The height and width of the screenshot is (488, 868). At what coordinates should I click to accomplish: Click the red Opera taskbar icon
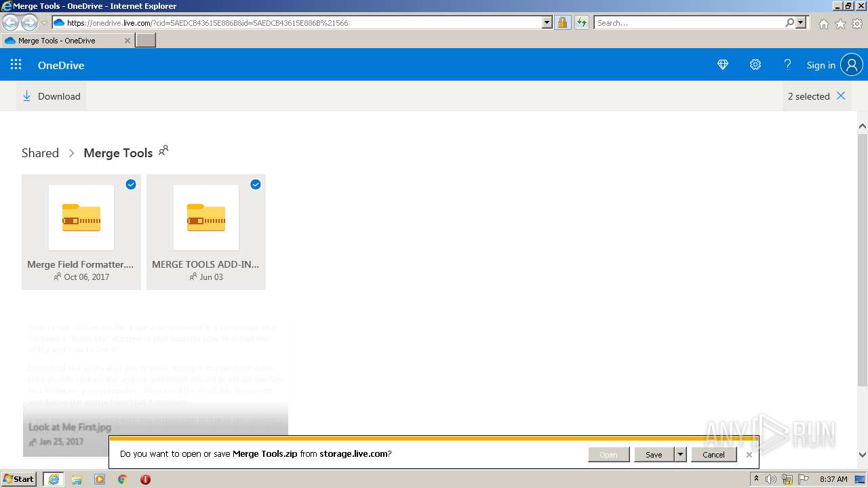145,479
